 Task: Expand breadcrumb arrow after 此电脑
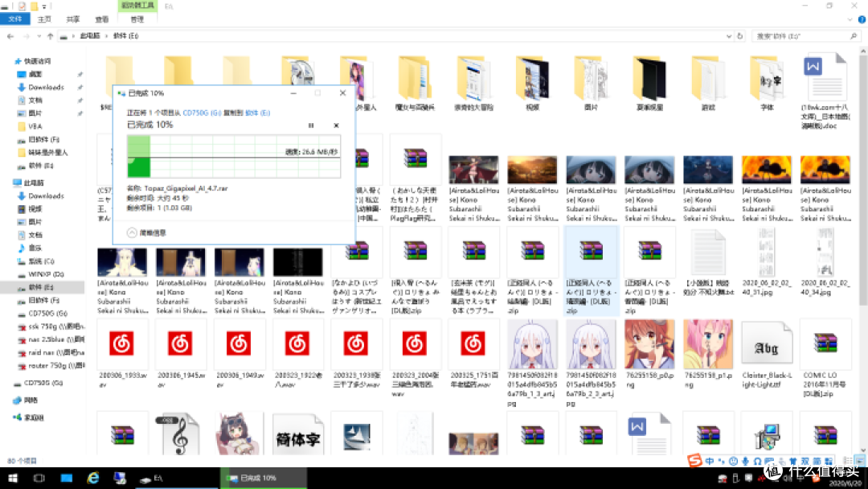point(107,36)
